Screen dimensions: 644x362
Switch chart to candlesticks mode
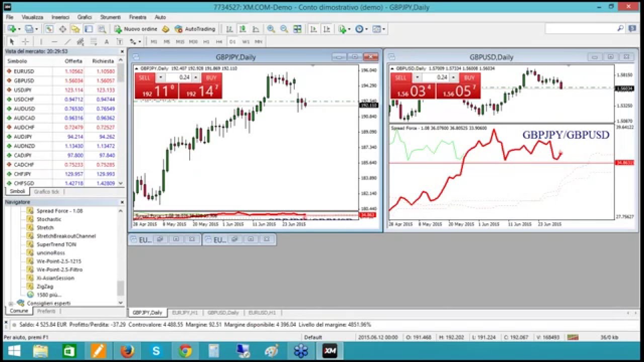coord(243,29)
